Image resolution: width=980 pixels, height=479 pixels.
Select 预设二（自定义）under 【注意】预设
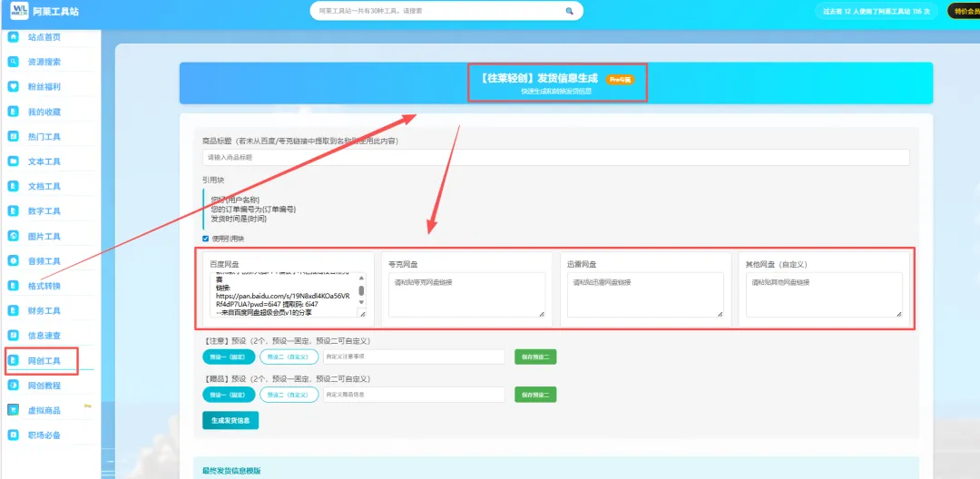coord(289,357)
